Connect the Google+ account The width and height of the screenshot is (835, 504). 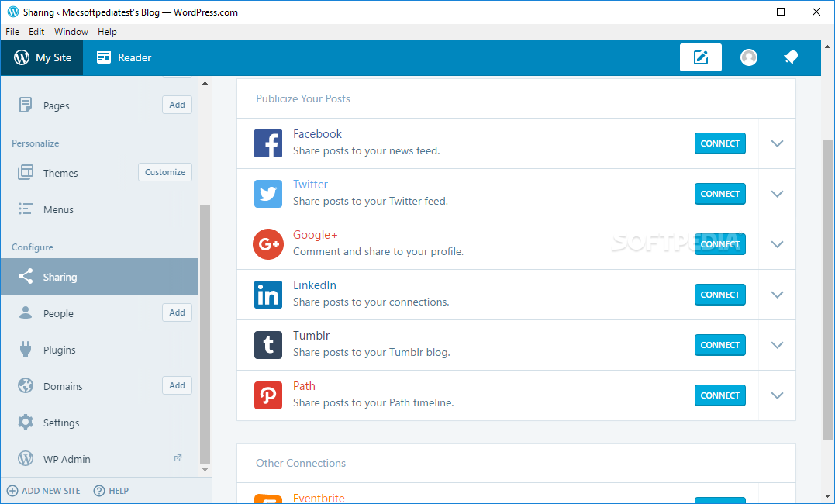(720, 244)
